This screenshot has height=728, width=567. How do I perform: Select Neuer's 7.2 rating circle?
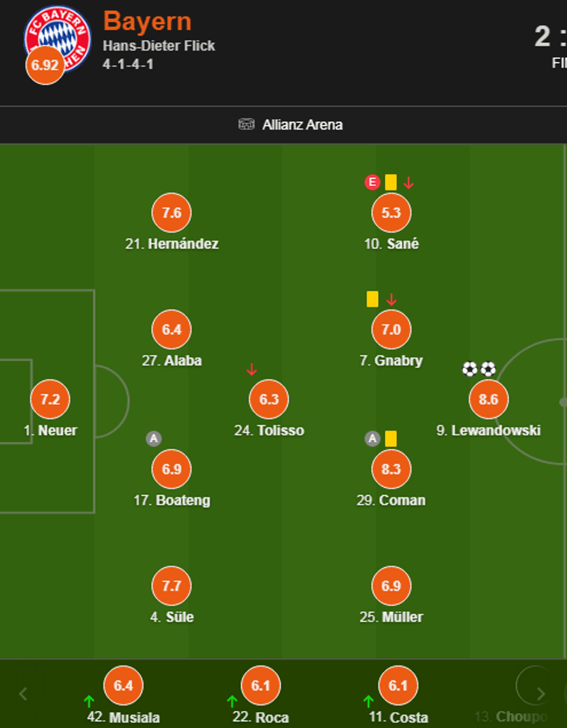click(50, 399)
